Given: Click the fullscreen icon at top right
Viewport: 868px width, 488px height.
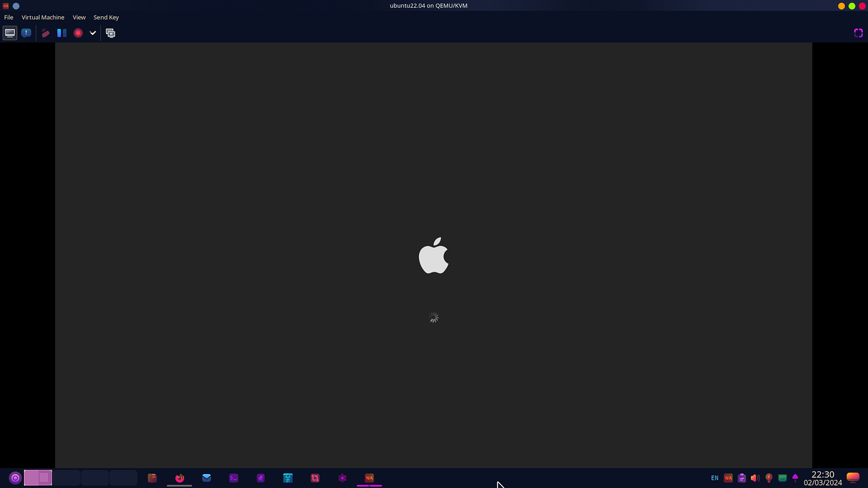Looking at the screenshot, I should coord(858,33).
